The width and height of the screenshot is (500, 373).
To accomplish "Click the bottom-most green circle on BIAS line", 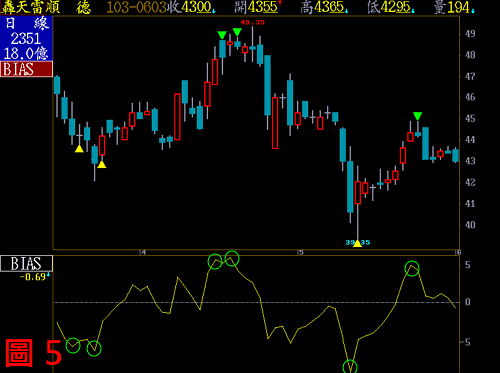I will pos(350,367).
